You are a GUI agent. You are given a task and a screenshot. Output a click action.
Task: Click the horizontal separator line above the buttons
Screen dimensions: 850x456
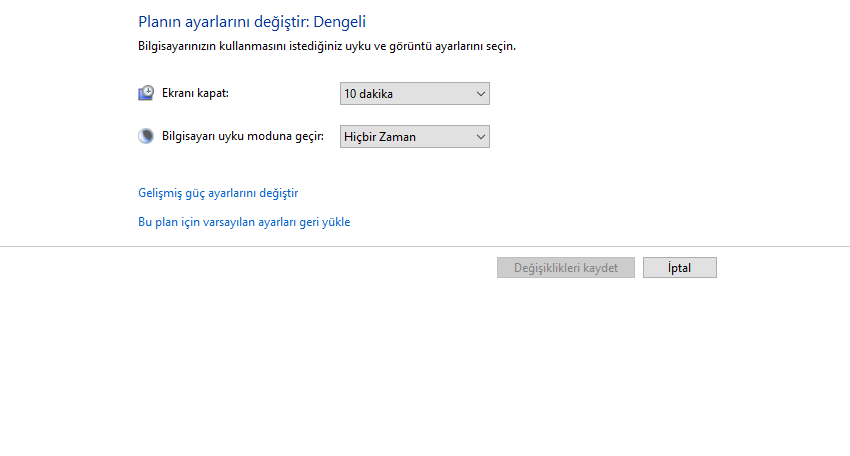tap(425, 246)
